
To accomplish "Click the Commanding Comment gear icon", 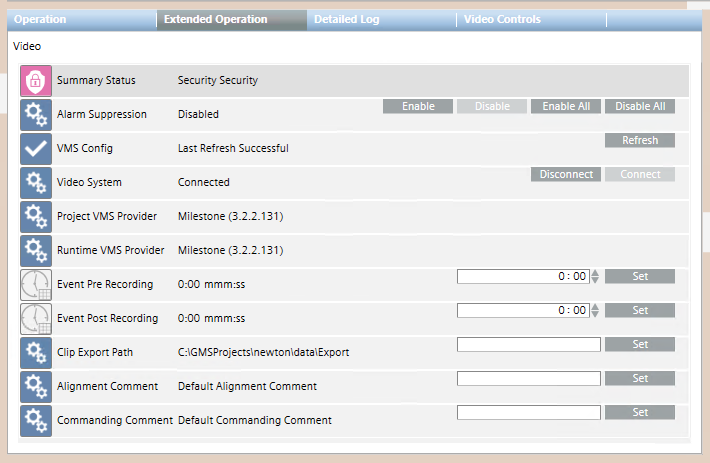I will pyautogui.click(x=36, y=420).
